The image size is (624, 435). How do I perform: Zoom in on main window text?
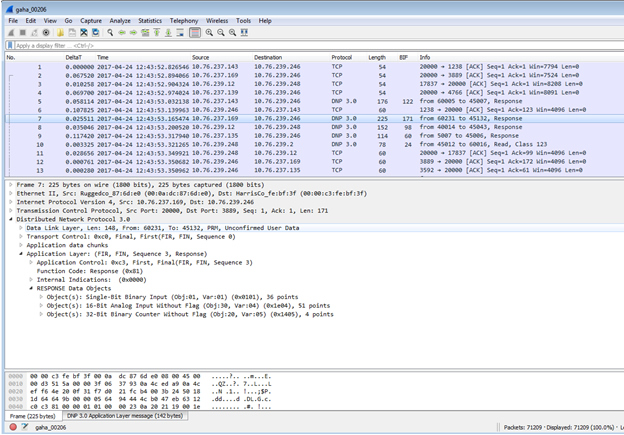(x=209, y=33)
